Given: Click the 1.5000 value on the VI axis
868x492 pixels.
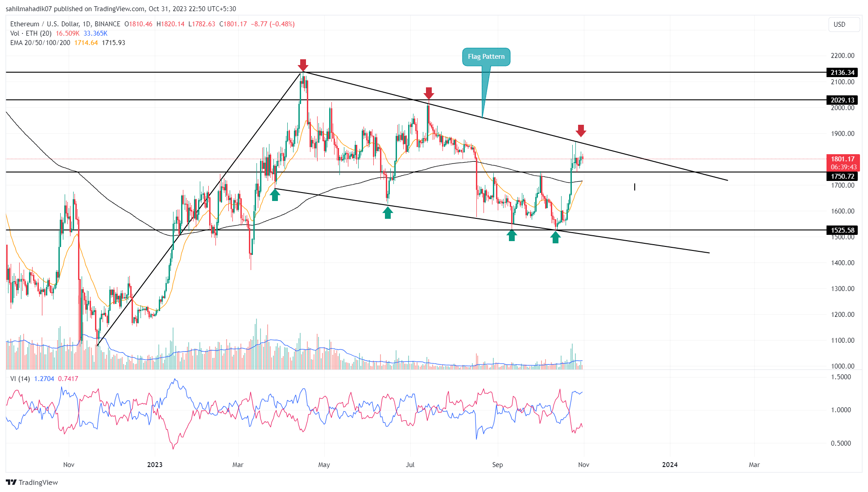Looking at the screenshot, I should point(841,377).
